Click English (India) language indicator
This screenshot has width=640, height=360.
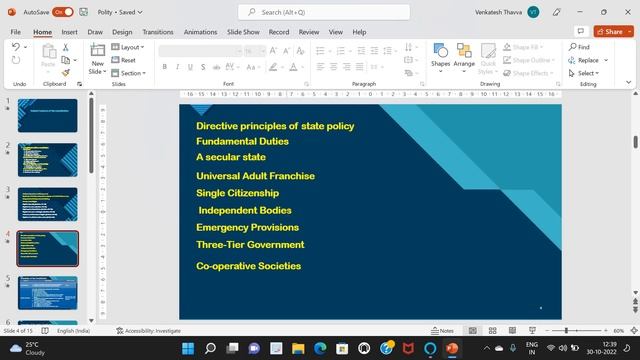(x=73, y=331)
